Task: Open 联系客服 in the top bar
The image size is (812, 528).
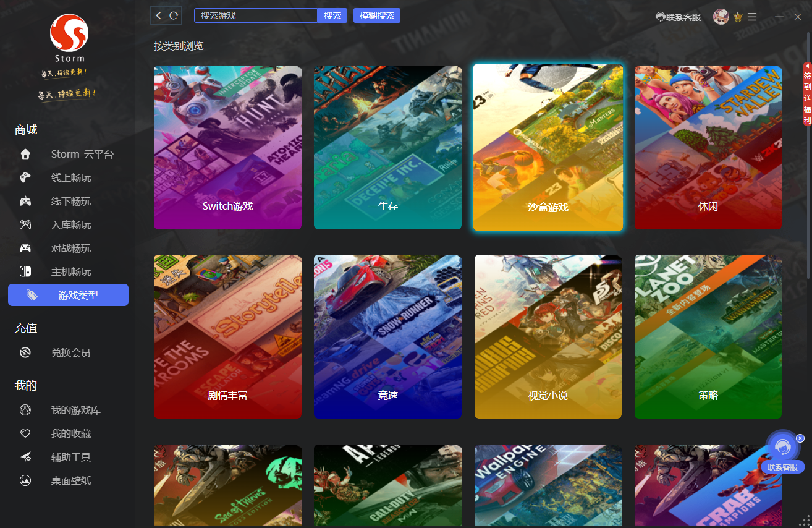Action: (678, 17)
